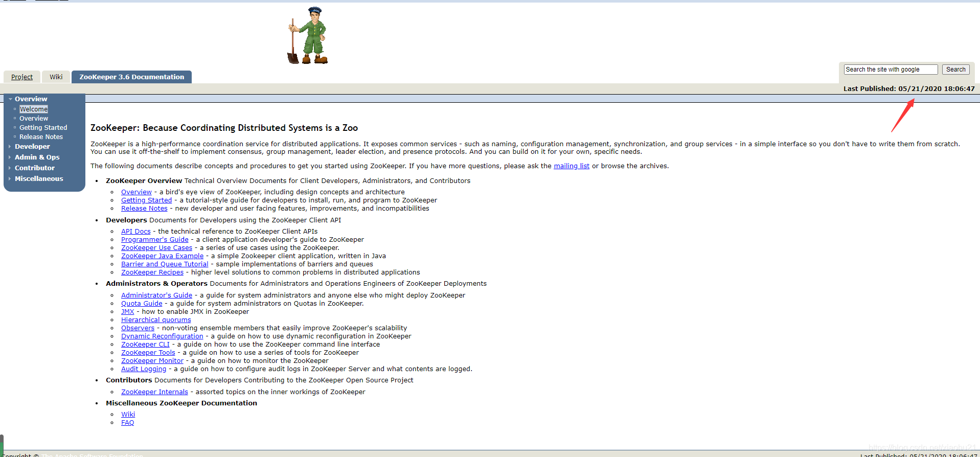Click 'Miscellaneous ZooKeeper Documentation' heading

tap(181, 403)
